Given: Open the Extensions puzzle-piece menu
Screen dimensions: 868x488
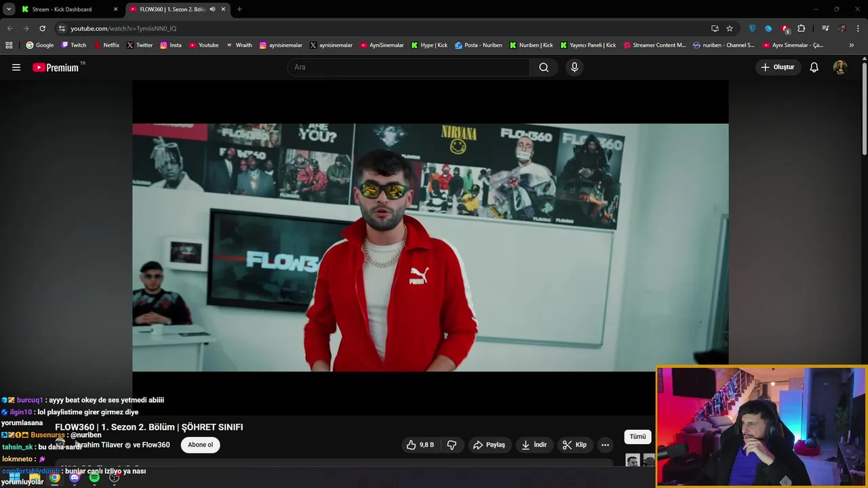Looking at the screenshot, I should coord(802,28).
